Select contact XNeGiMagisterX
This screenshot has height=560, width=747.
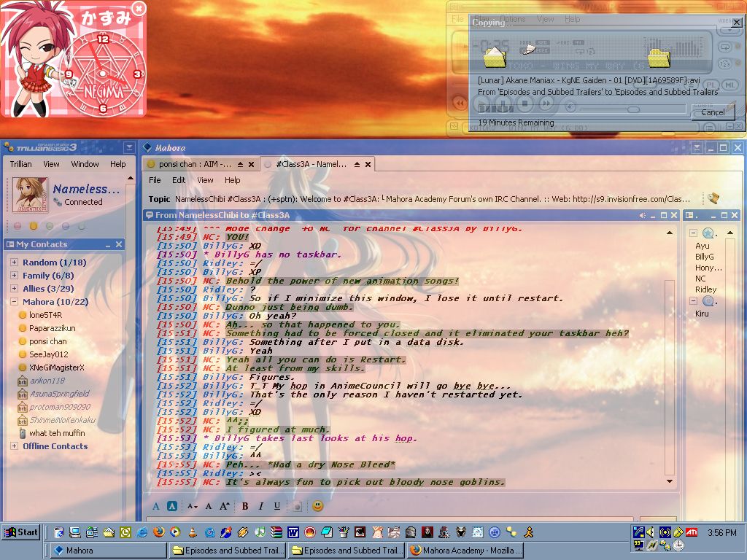[x=56, y=367]
